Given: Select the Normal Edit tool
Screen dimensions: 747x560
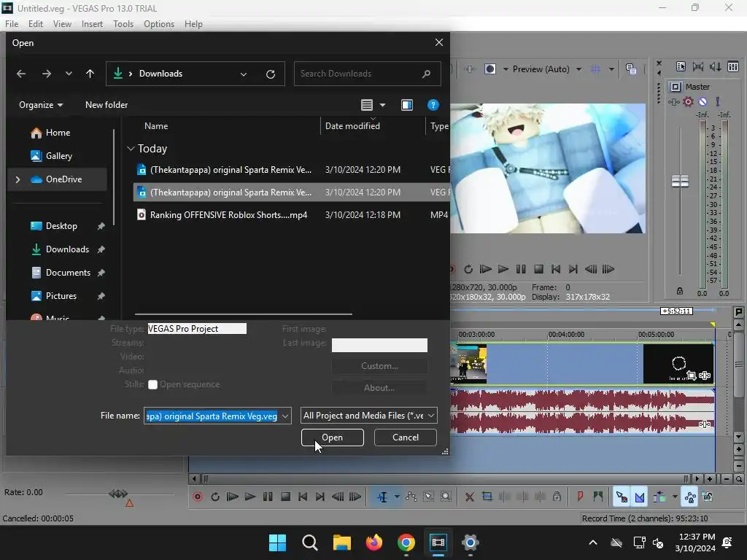Looking at the screenshot, I should pyautogui.click(x=382, y=497).
